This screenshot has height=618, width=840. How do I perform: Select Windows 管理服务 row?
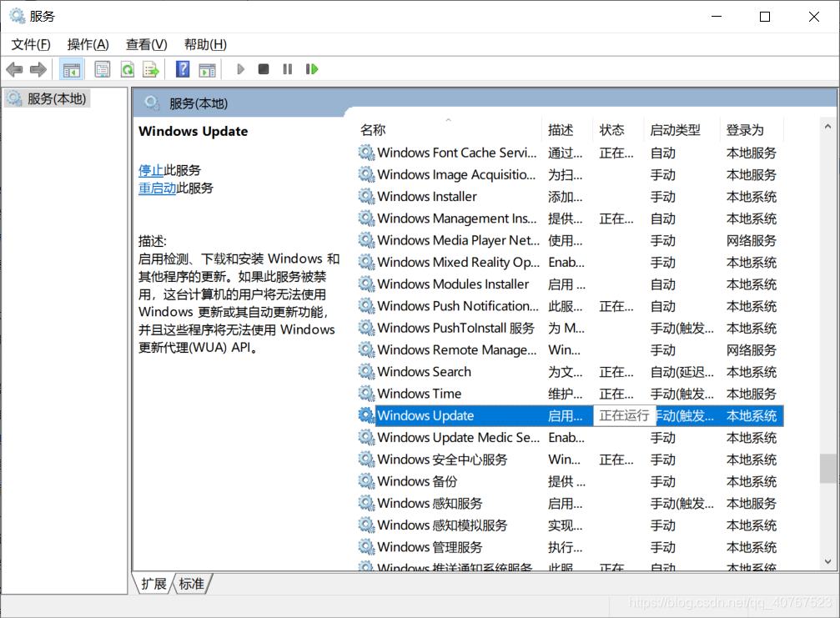570,547
